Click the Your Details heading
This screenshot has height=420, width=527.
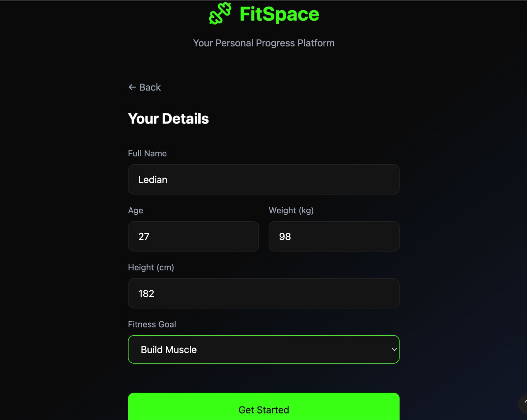click(x=168, y=118)
